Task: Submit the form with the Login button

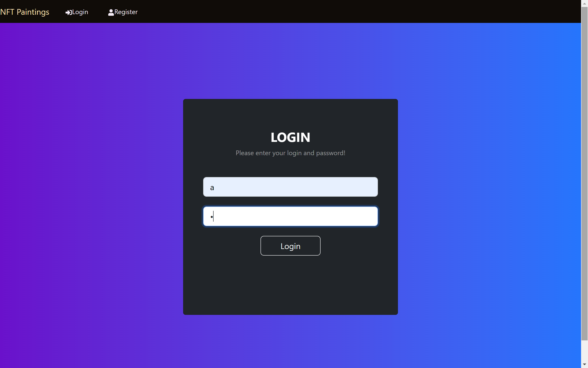Action: (x=290, y=246)
